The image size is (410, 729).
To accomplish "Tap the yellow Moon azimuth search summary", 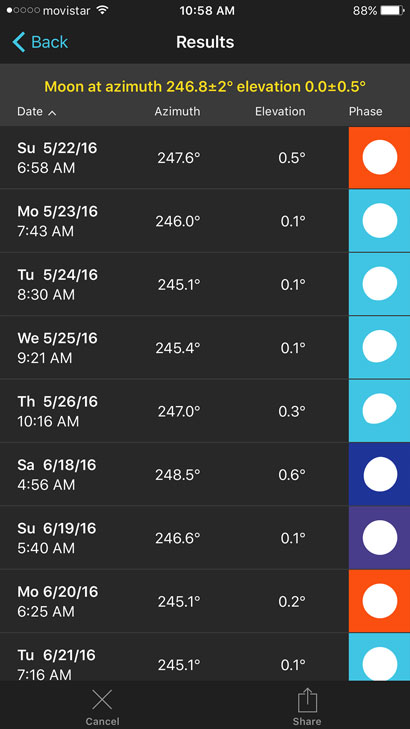I will (x=205, y=86).
